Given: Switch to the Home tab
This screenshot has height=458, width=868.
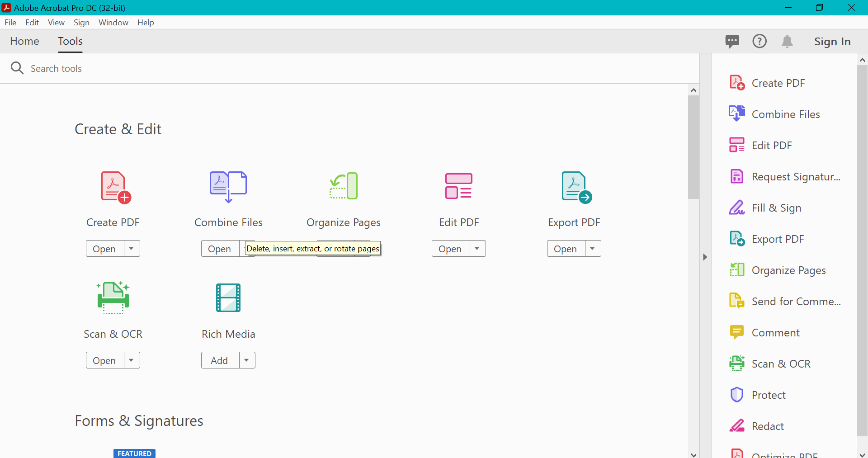Looking at the screenshot, I should 25,41.
